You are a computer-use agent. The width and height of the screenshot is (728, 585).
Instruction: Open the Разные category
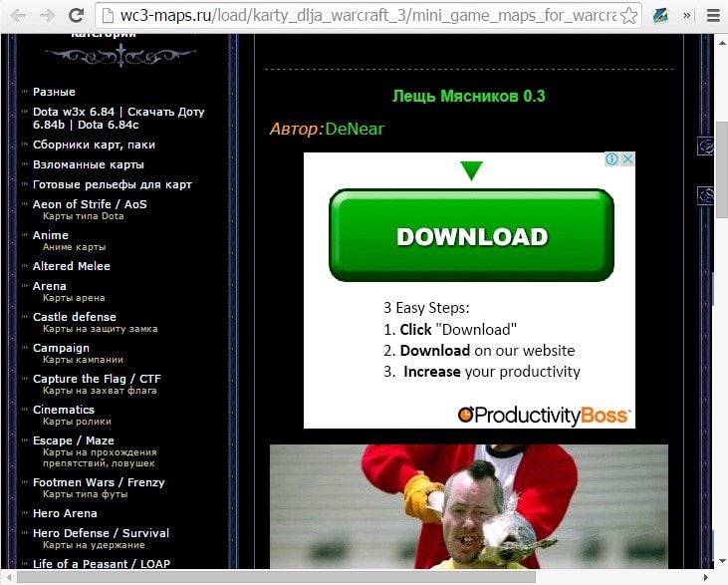[x=54, y=92]
